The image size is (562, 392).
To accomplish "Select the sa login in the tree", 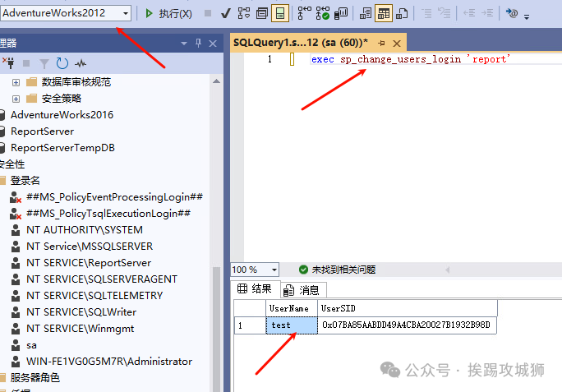I will pos(31,345).
